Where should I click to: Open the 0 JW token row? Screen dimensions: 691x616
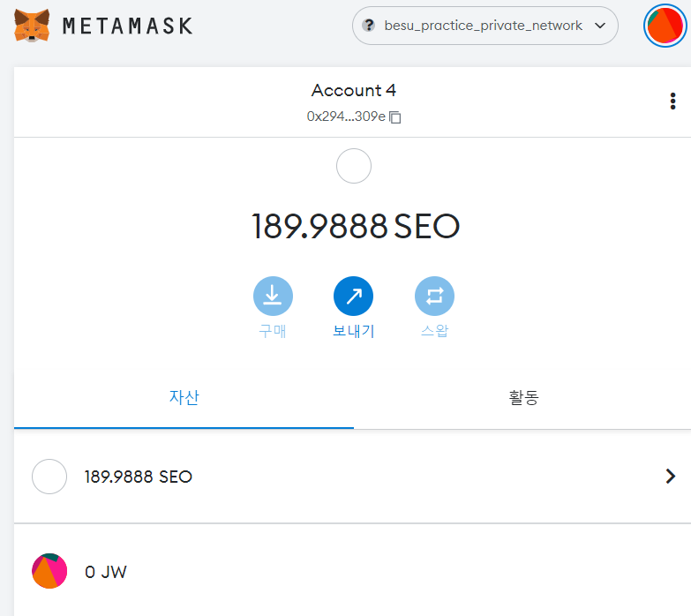(x=352, y=571)
